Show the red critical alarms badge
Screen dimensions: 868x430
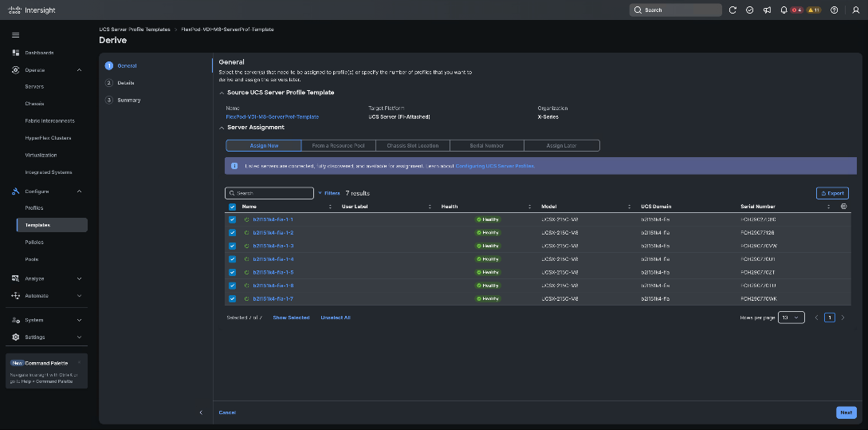(x=796, y=10)
